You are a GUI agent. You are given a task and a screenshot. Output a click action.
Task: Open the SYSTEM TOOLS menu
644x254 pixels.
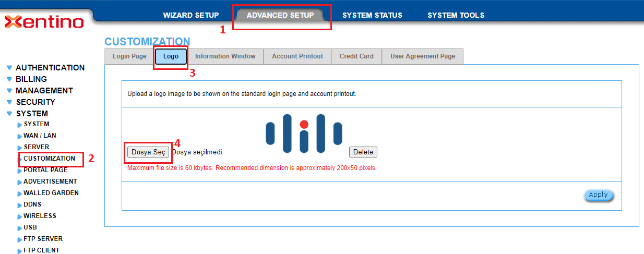point(456,15)
